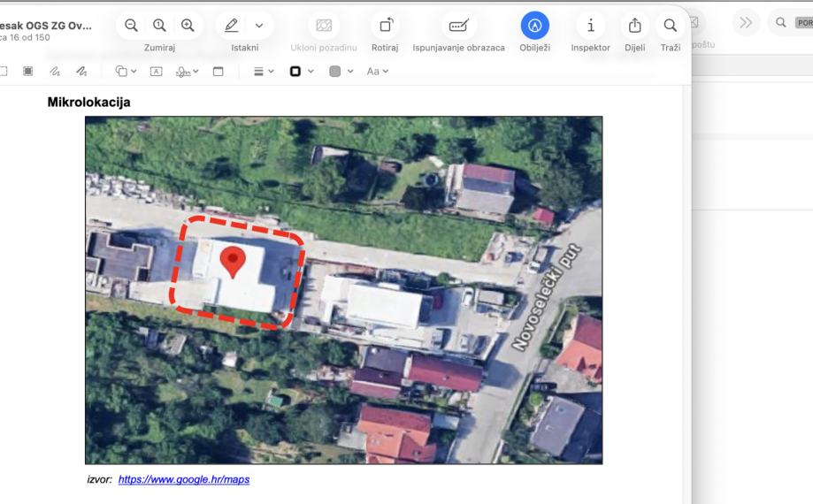The width and height of the screenshot is (813, 504).
Task: Toggle the Obilježi markup toolbar off
Action: [534, 26]
